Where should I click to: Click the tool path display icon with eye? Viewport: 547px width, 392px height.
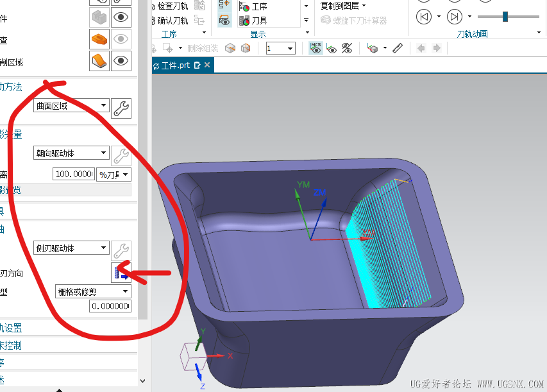[224, 21]
